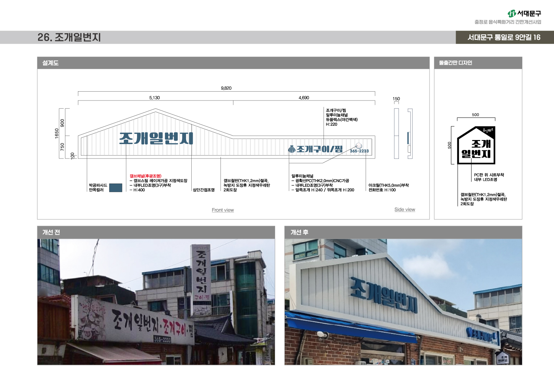
Task: Click the 충정로 음식특화거리 간판개선사업 subtitle
Action: pos(508,22)
